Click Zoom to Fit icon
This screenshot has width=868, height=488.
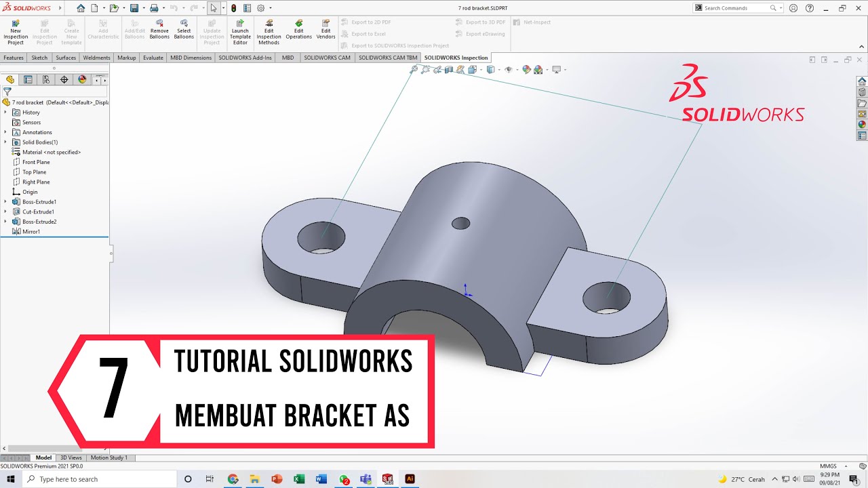414,69
